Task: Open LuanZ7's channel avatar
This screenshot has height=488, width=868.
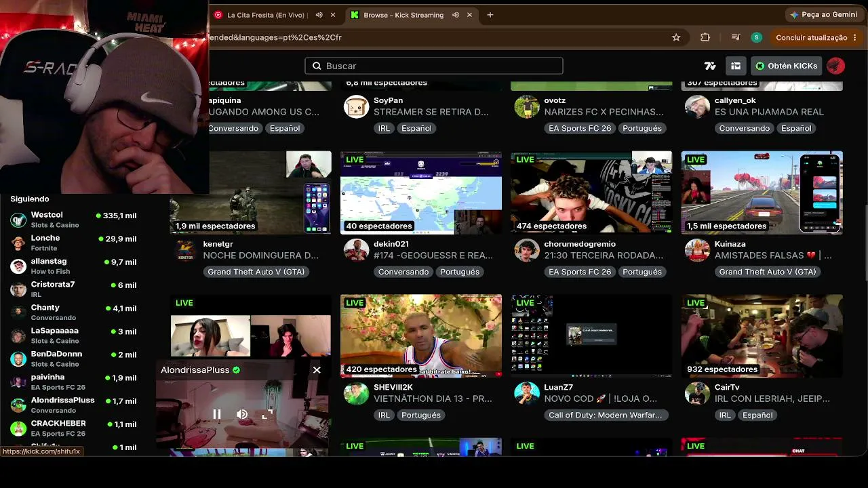Action: click(x=527, y=393)
